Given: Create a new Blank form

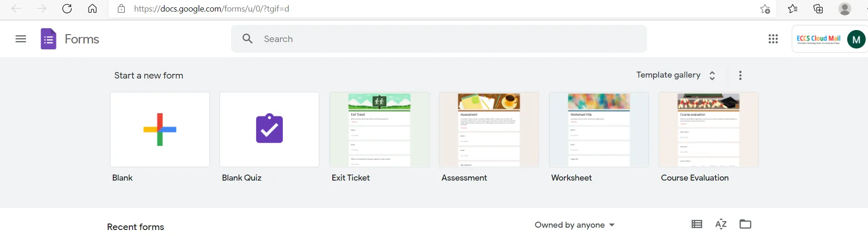Looking at the screenshot, I should (160, 130).
